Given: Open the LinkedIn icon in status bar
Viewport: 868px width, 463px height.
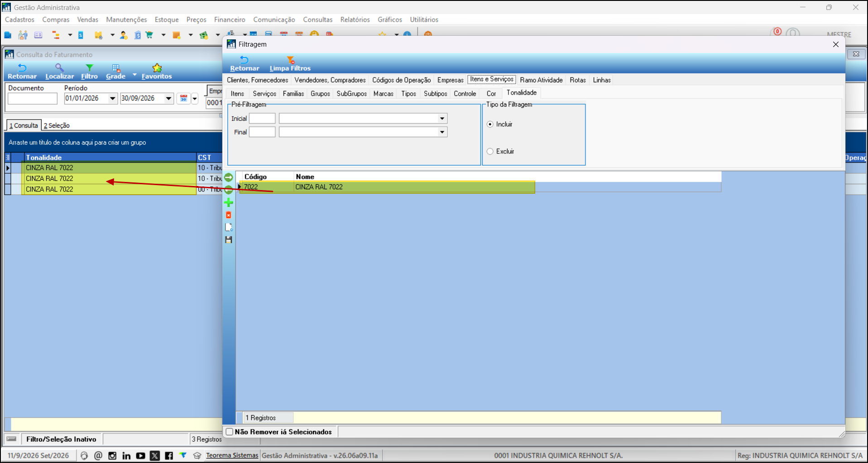Looking at the screenshot, I should 126,456.
